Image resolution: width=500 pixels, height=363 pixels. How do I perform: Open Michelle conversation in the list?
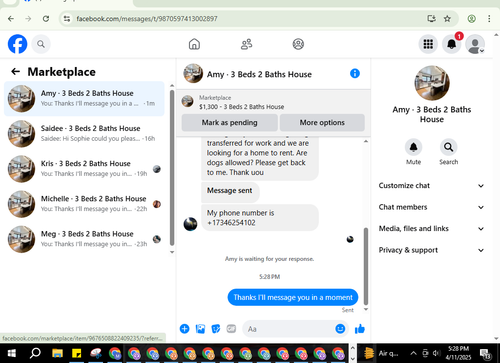pyautogui.click(x=84, y=204)
